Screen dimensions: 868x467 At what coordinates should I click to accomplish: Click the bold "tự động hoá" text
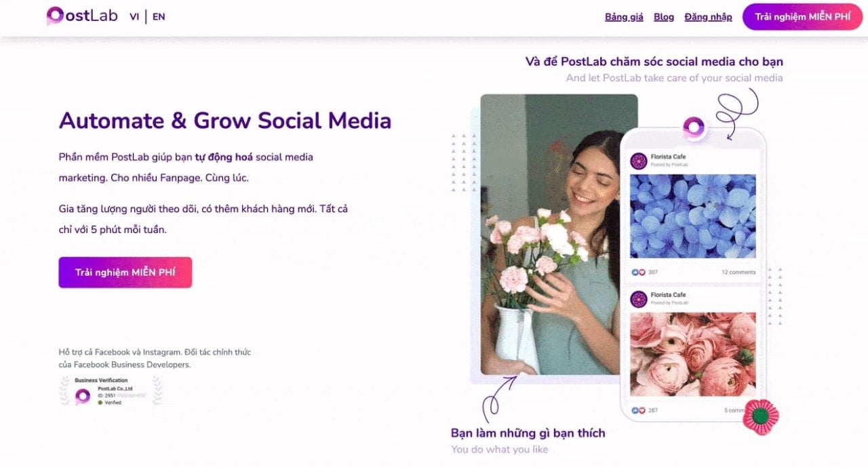tap(224, 157)
